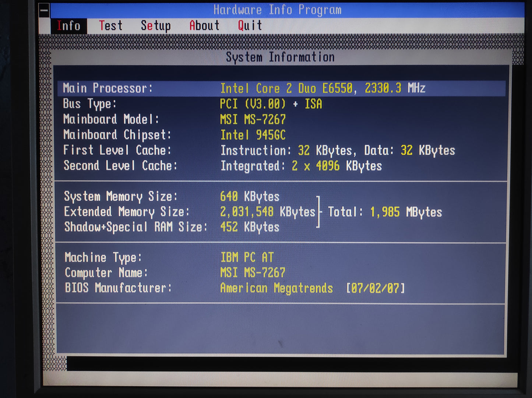The image size is (532, 398).
Task: Open the About menu
Action: coord(204,26)
